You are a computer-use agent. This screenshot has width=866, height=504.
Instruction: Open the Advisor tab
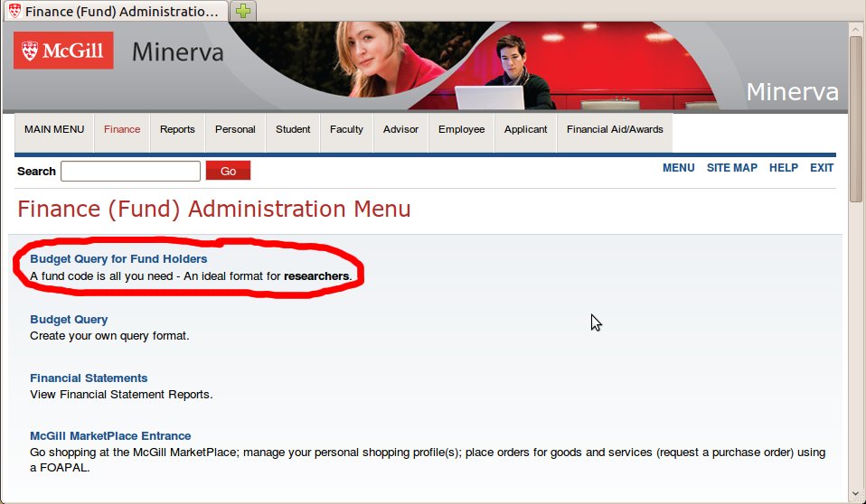[401, 130]
